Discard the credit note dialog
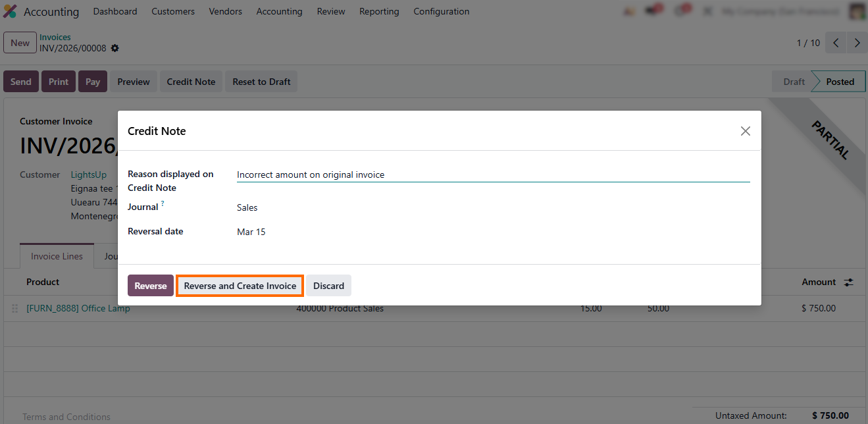 [x=328, y=286]
